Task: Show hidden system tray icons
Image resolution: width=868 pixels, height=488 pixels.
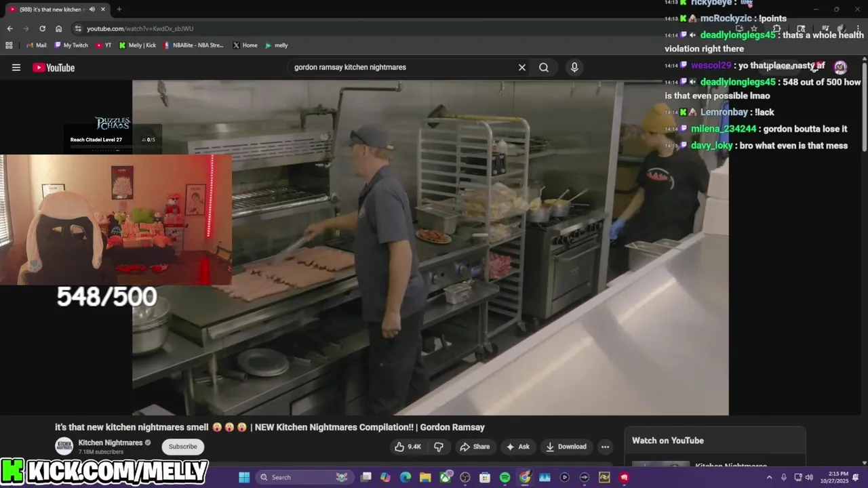Action: (769, 477)
